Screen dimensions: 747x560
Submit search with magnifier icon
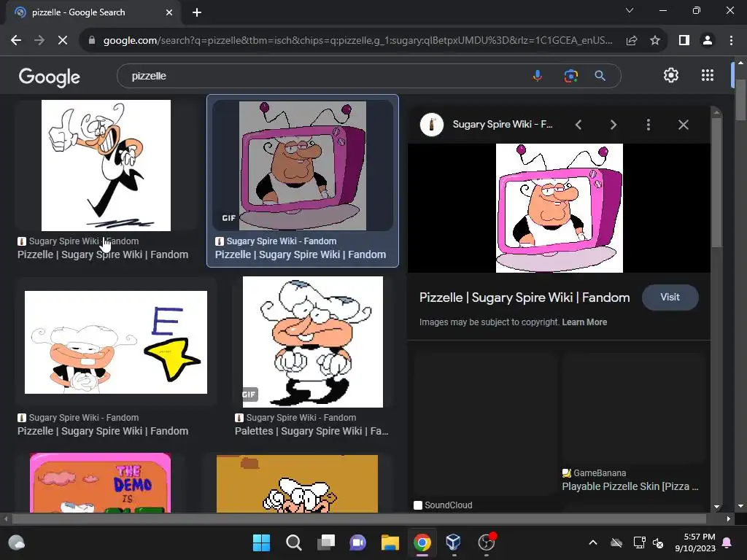tap(600, 76)
